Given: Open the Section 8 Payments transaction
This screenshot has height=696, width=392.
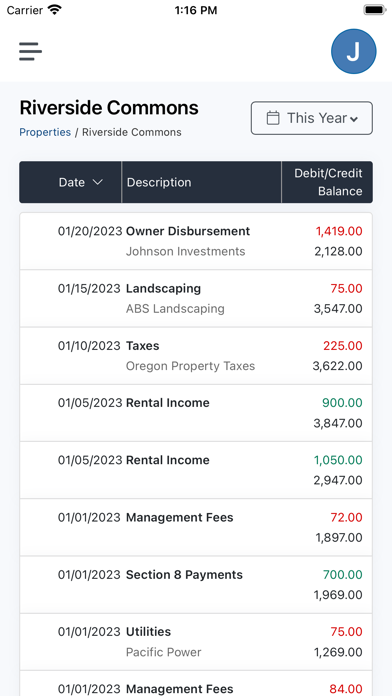Looking at the screenshot, I should tap(196, 585).
